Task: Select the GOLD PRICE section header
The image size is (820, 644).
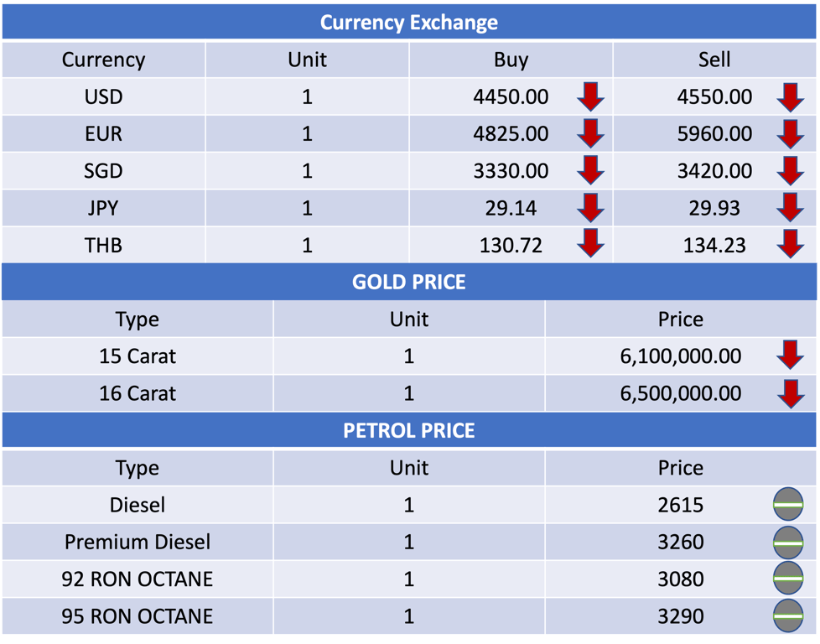Action: (x=409, y=282)
